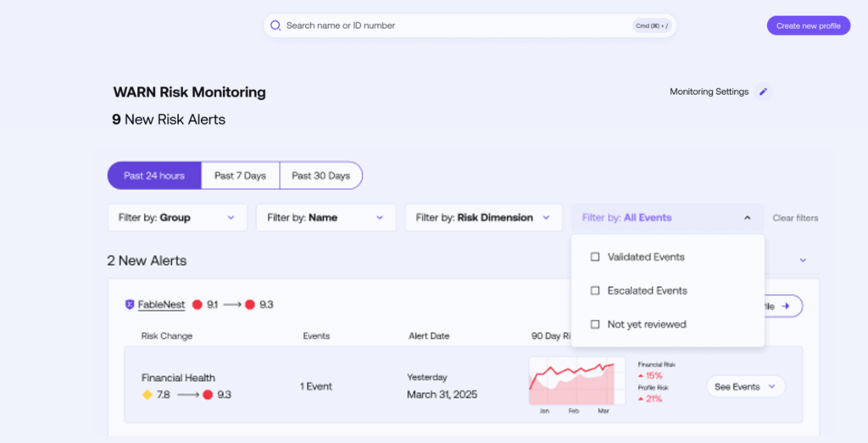The height and width of the screenshot is (443, 868).
Task: Click the red dot beside 9.1
Action: 197,305
